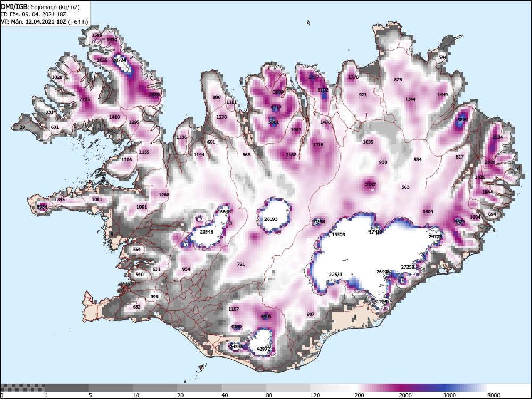Viewport: 532px width, 399px height.
Task: Select the 3699 value label
Action: pyautogui.click(x=278, y=92)
